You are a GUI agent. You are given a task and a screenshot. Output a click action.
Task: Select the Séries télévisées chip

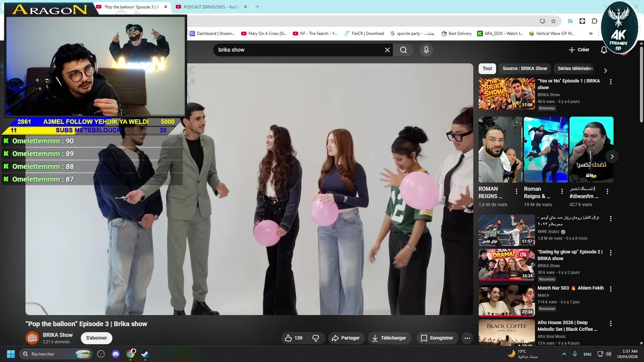coord(576,68)
